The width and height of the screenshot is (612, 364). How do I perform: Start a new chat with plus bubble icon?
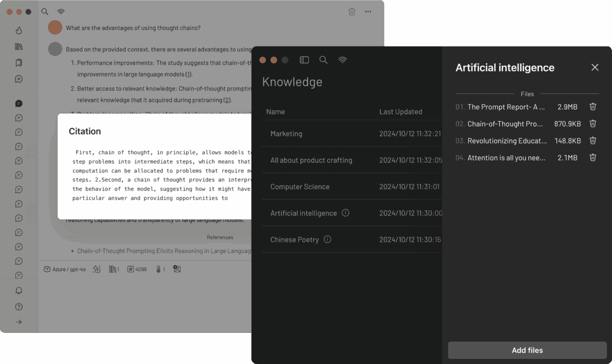19,79
